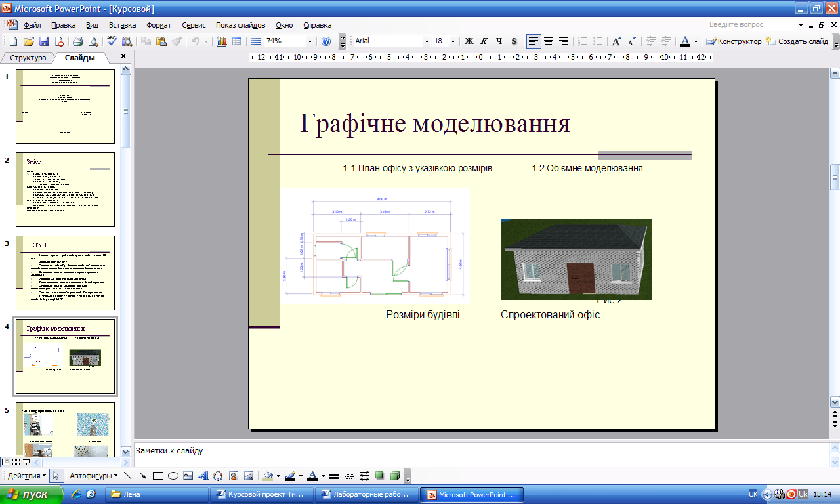Select the Oval drawing tool

click(x=173, y=476)
